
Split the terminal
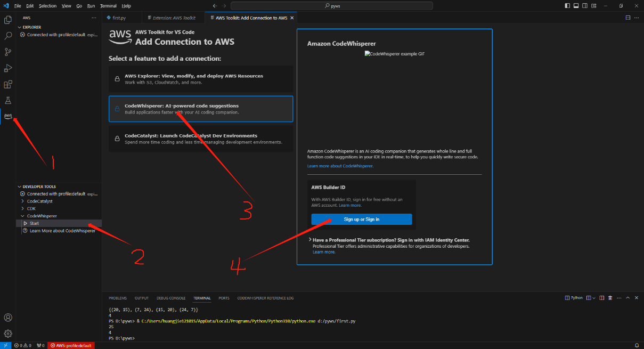(x=602, y=298)
